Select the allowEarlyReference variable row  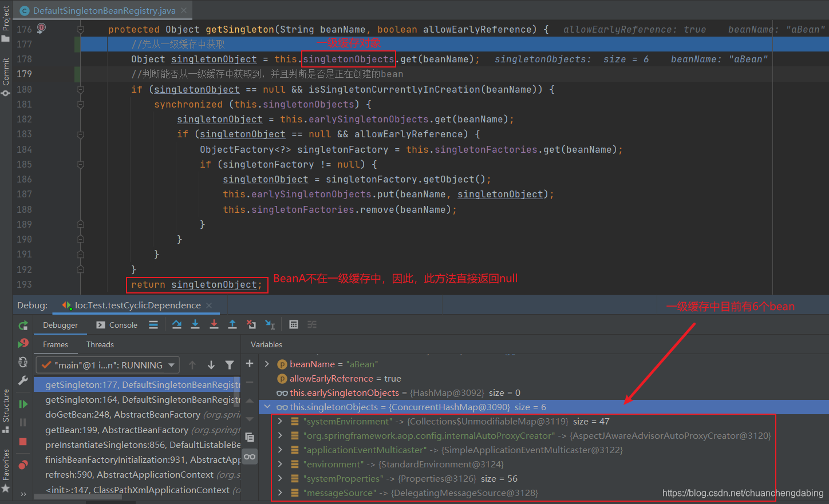(544, 378)
